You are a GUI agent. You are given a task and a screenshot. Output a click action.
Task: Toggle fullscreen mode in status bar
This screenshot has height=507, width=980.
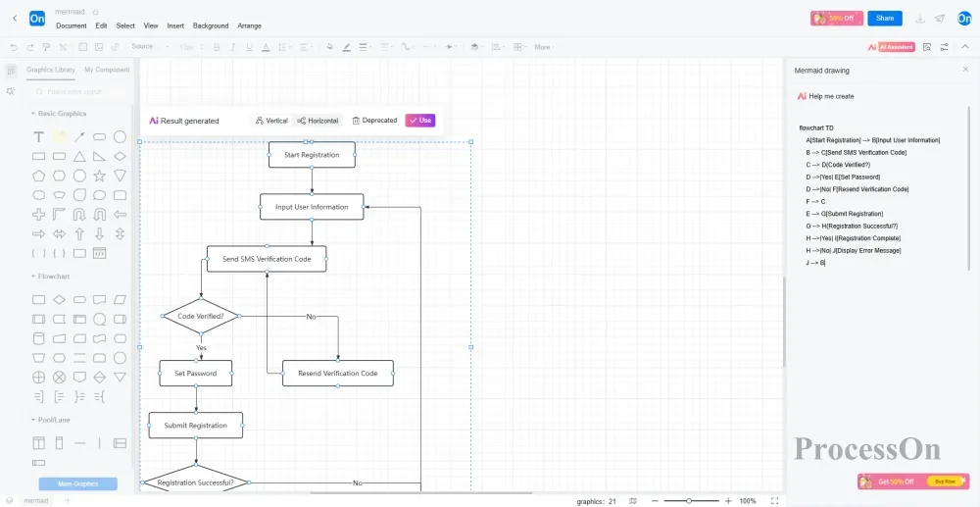click(774, 501)
